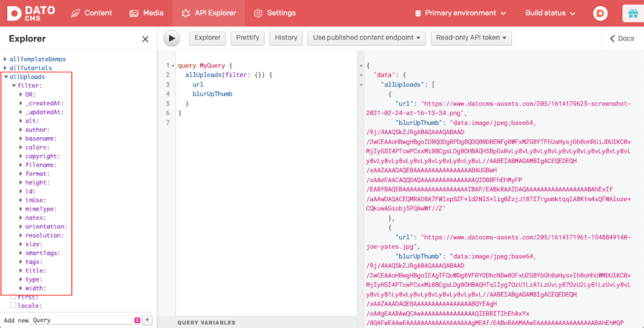The width and height of the screenshot is (644, 328).
Task: Run the query with the play button
Action: tap(171, 39)
